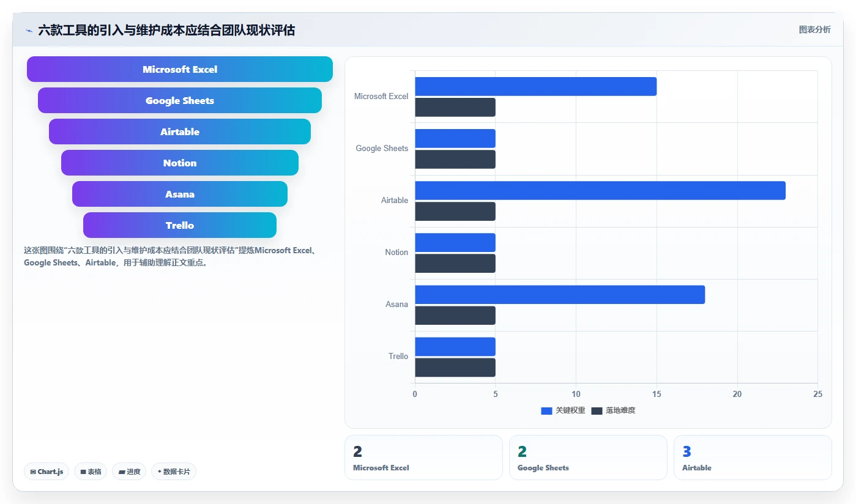This screenshot has width=856, height=504.
Task: Toggle the 落地难度 legend entry
Action: pyautogui.click(x=613, y=410)
